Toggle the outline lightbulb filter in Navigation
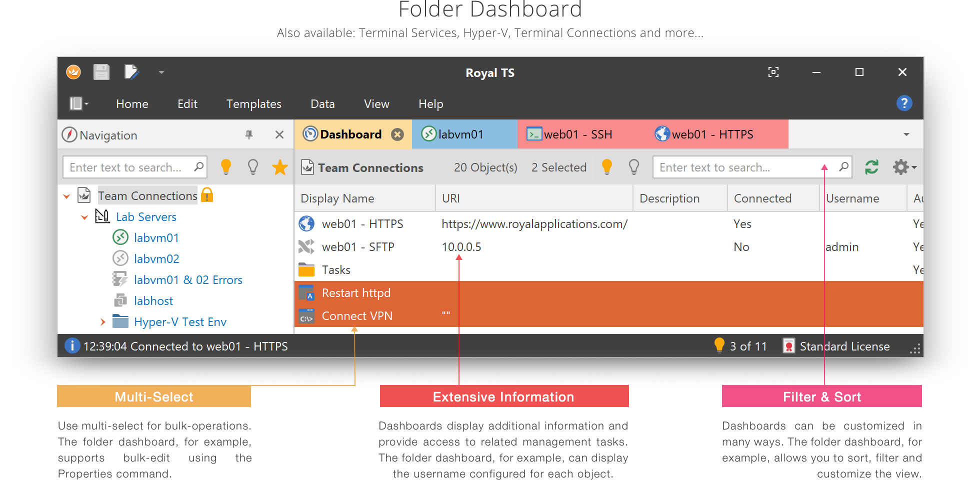 click(x=253, y=167)
